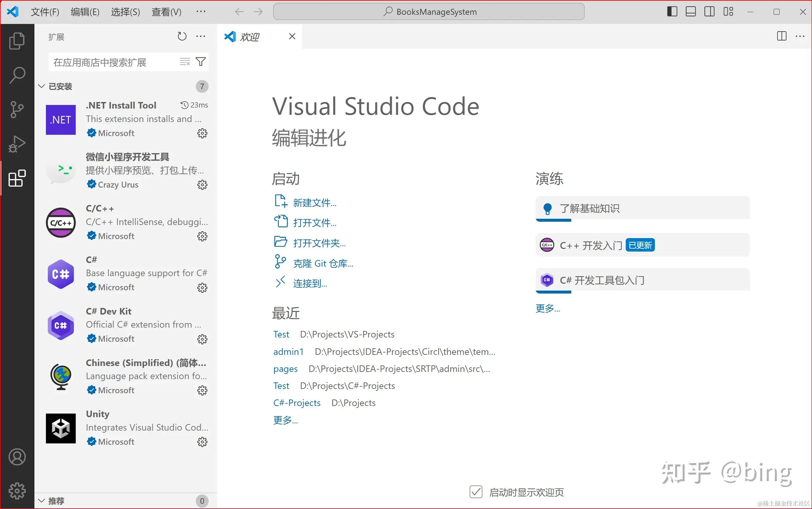Clear extension search results icon

tap(185, 62)
